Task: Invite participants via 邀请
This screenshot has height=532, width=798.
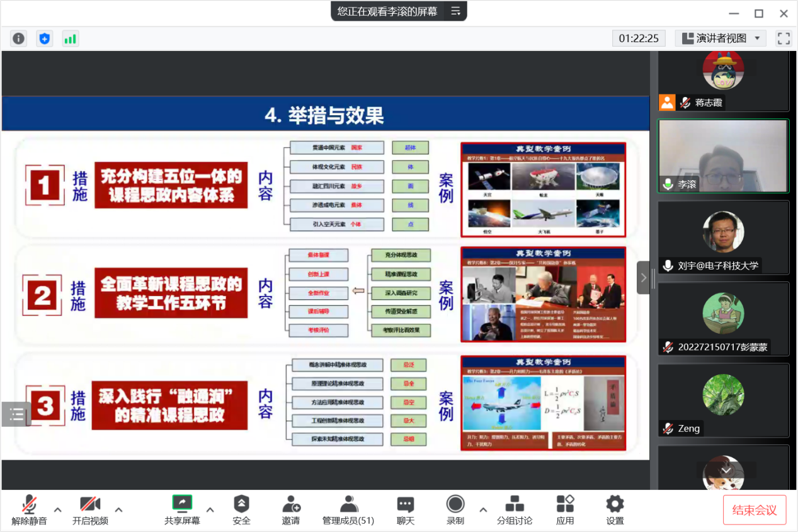Action: tap(291, 510)
